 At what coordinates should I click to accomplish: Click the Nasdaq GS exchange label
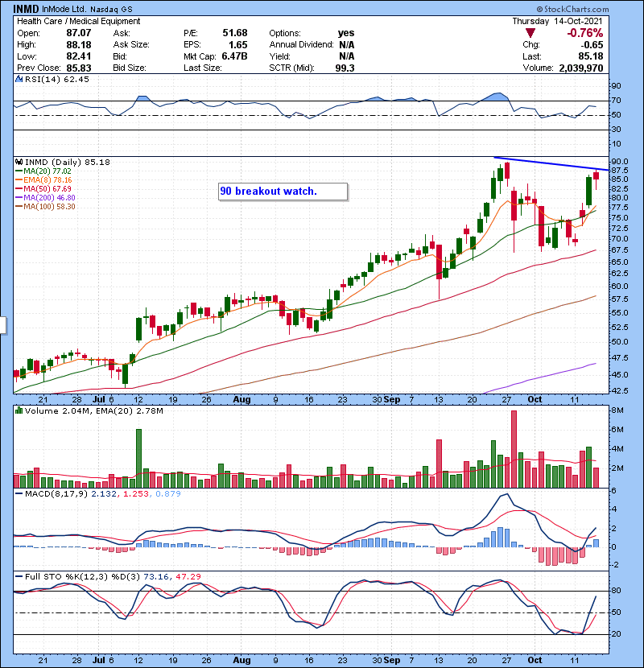coord(111,9)
